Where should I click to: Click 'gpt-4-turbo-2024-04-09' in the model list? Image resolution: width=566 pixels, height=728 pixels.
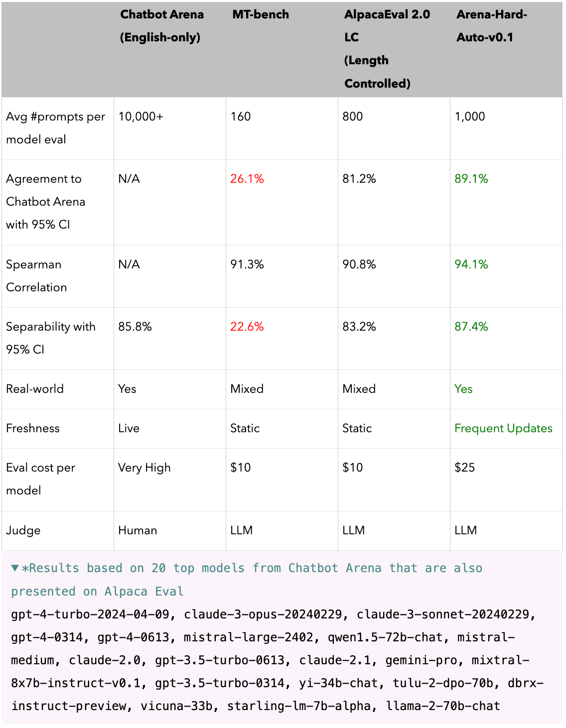coord(90,614)
